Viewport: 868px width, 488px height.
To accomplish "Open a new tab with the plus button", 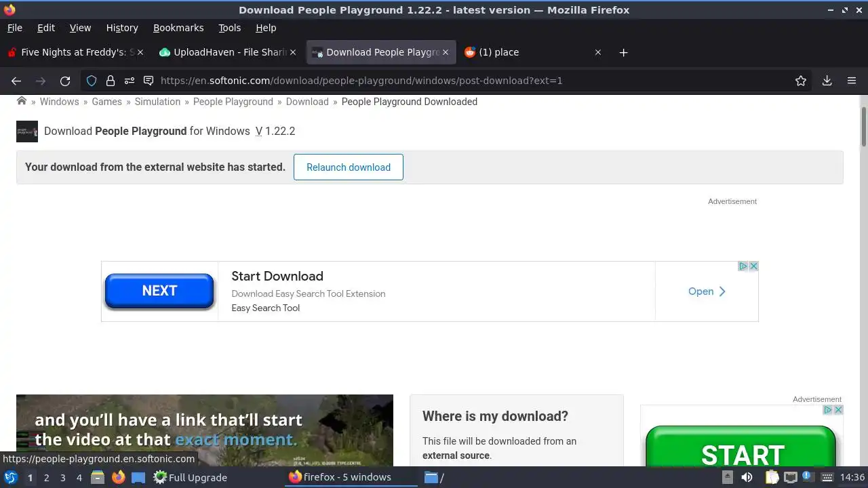I will click(623, 52).
